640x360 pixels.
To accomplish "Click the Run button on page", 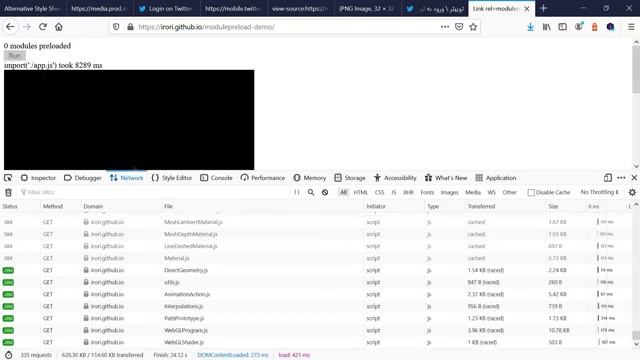I will click(15, 56).
